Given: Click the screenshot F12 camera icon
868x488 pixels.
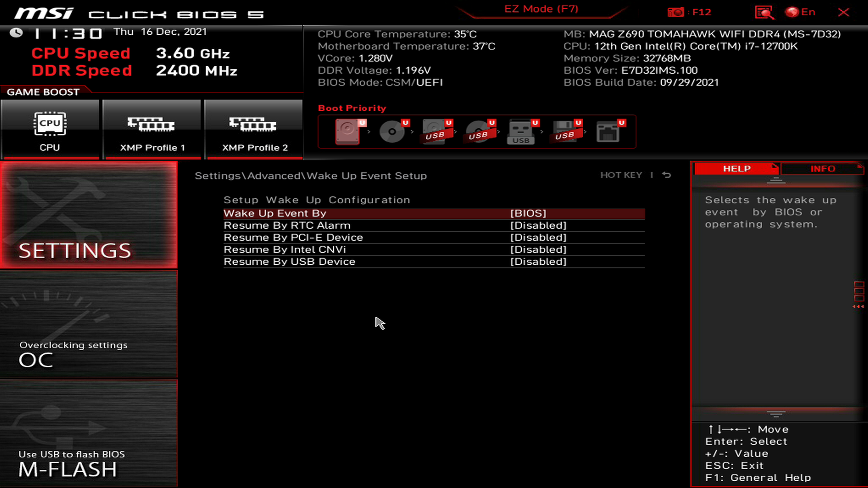Looking at the screenshot, I should coord(676,12).
